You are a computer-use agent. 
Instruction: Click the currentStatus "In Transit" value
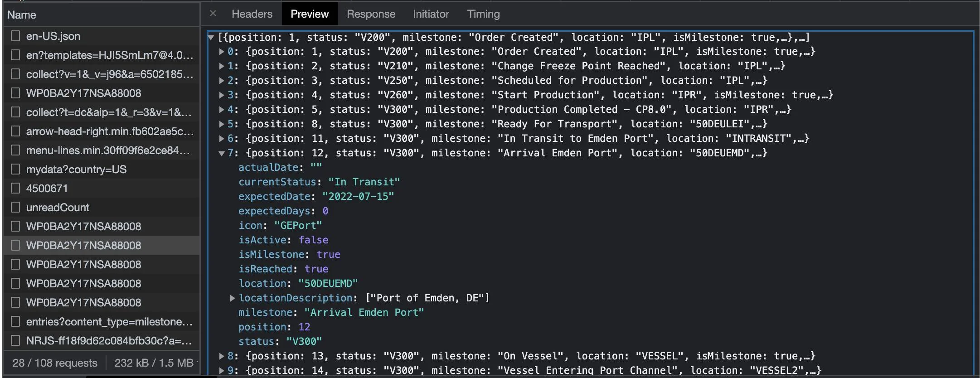[364, 182]
